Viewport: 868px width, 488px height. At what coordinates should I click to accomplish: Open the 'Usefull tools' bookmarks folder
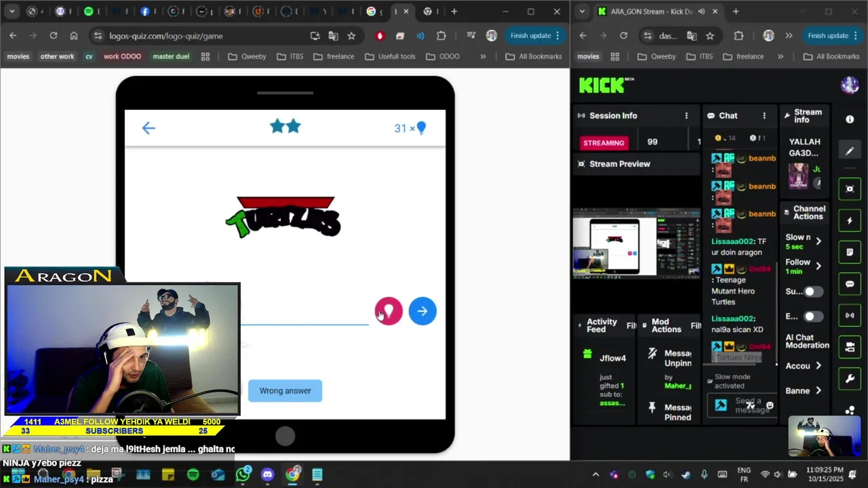[x=390, y=56]
